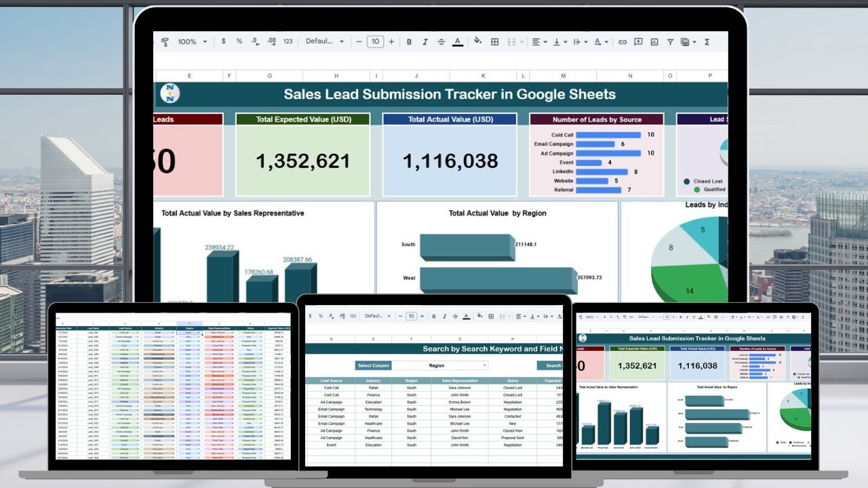Apply percent format on large monitor toolbar
Viewport: 868px width, 488px height.
(239, 42)
